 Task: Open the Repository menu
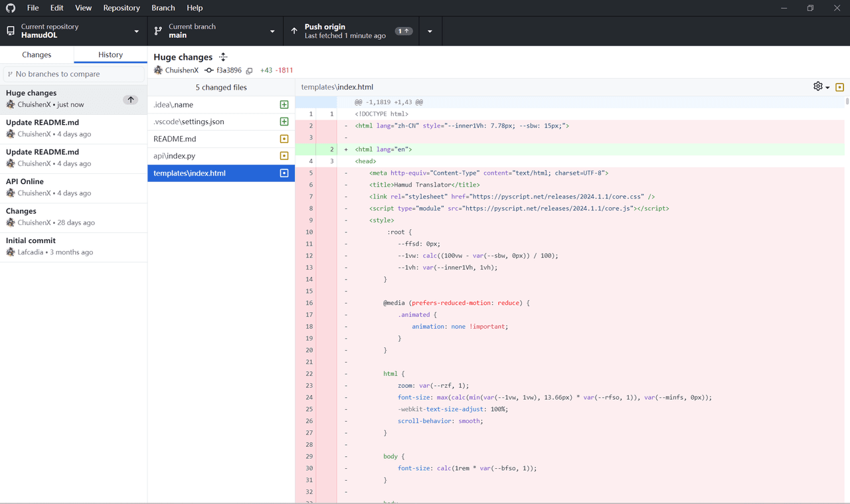[122, 8]
